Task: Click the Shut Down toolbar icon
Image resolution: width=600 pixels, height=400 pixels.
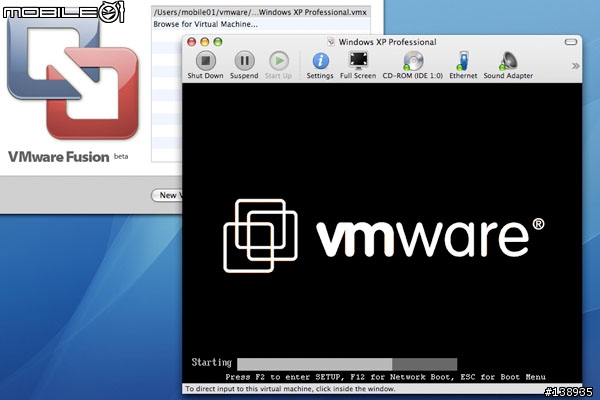Action: [x=206, y=60]
